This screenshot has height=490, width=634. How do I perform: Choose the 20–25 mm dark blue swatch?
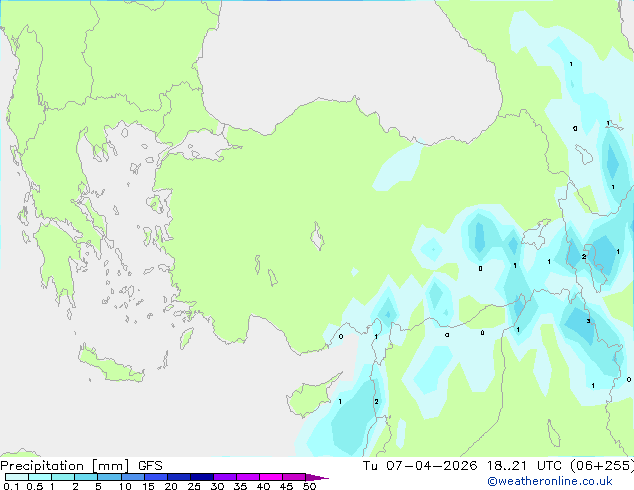pos(179,477)
